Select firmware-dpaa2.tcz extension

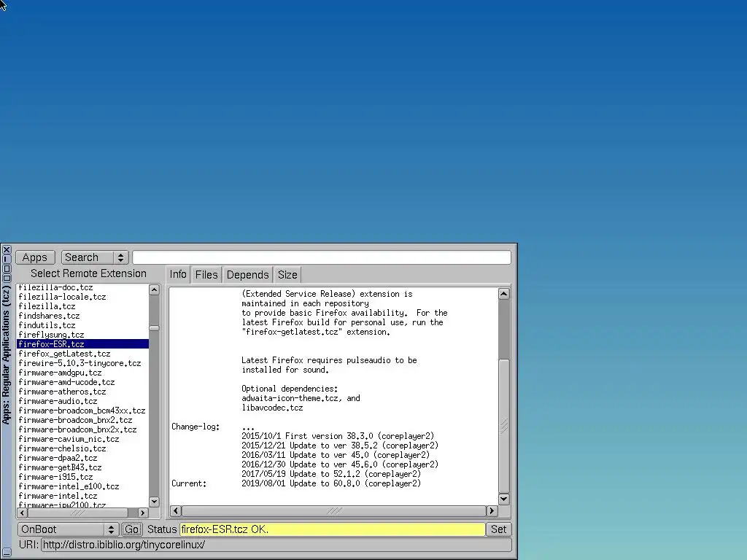click(82, 458)
